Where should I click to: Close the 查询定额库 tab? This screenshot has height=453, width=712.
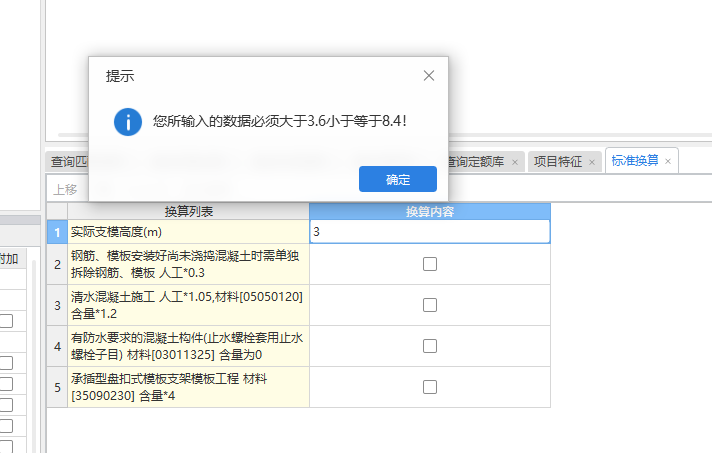pyautogui.click(x=514, y=162)
